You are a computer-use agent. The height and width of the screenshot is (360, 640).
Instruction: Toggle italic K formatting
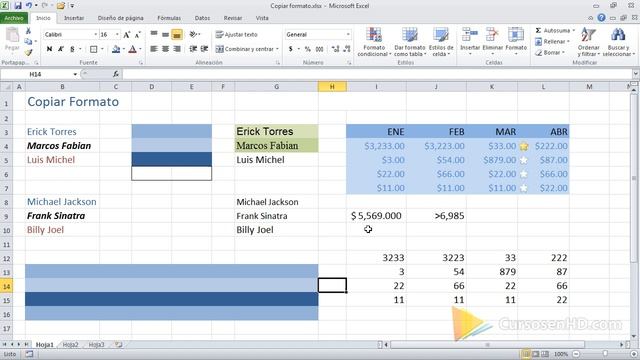(60, 49)
